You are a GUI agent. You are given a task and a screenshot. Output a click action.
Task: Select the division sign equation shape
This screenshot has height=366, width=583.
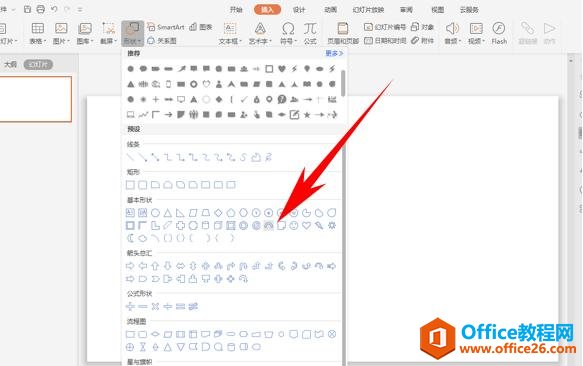click(168, 306)
